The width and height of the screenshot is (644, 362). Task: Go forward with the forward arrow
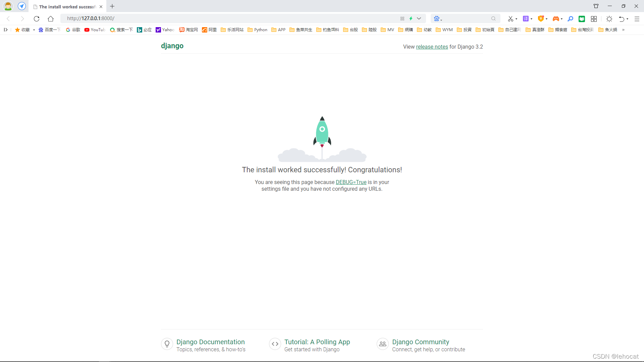(22, 19)
